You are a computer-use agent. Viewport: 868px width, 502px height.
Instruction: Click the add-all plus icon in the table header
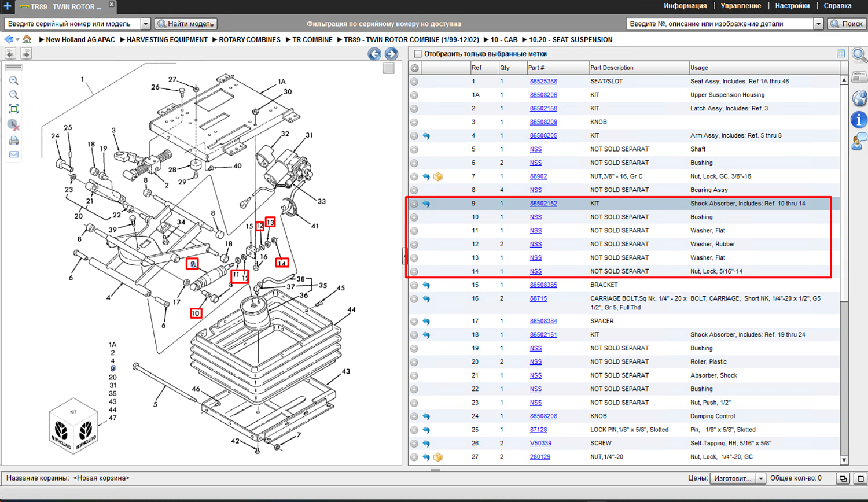click(414, 68)
